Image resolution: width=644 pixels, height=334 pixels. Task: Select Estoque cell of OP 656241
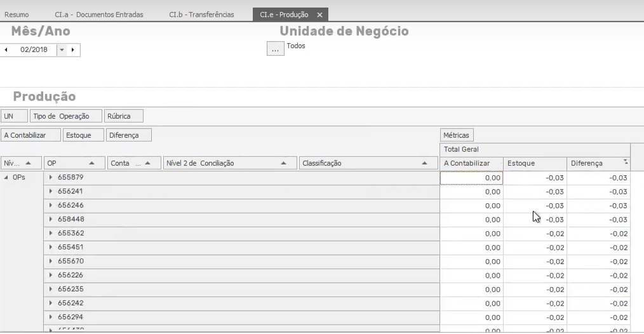point(535,192)
